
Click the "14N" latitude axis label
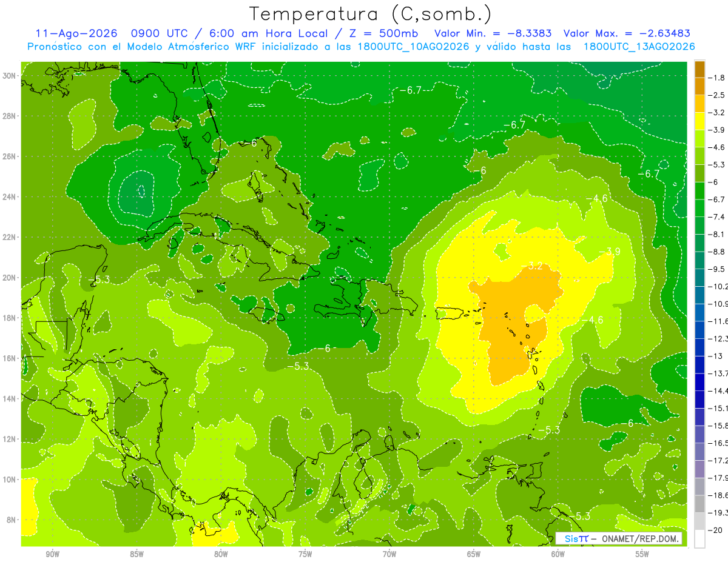(10, 398)
